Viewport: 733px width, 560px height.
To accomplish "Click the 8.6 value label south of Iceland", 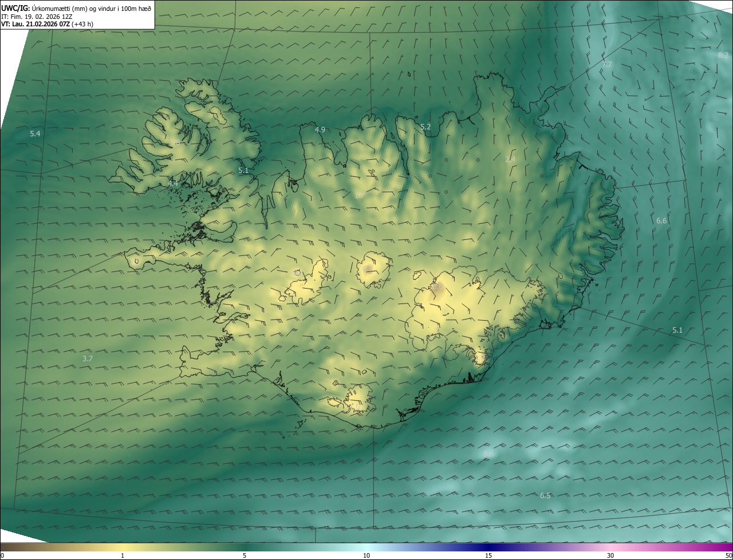I will (488, 454).
